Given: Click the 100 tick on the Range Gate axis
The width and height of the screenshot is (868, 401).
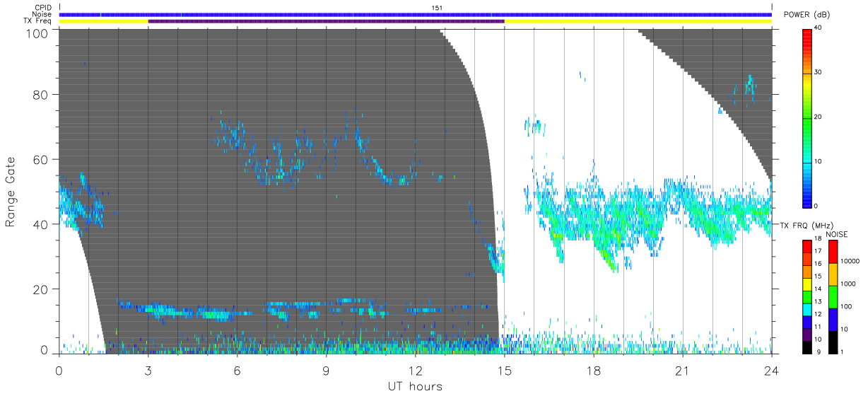Looking at the screenshot, I should (36, 33).
